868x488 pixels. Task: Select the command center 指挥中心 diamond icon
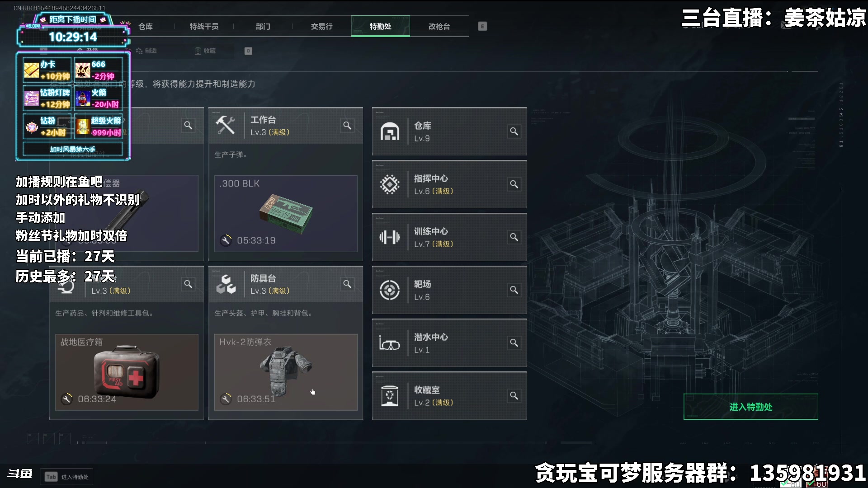pyautogui.click(x=390, y=184)
